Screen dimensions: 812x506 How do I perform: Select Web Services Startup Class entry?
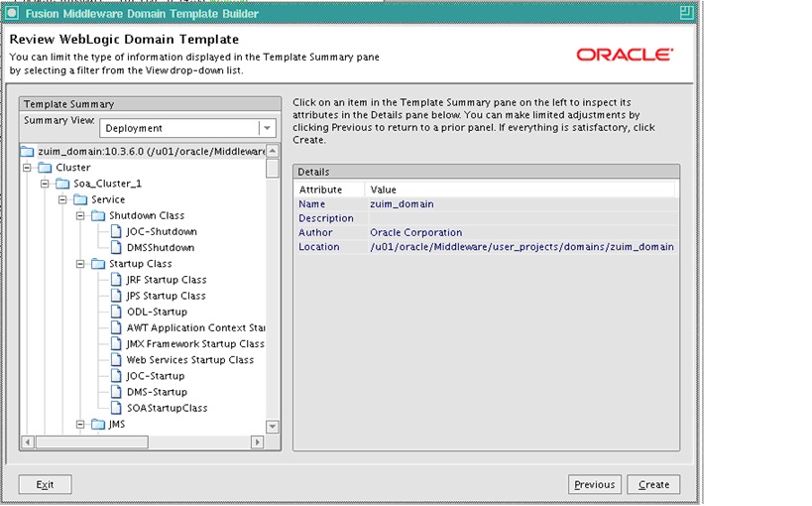(190, 360)
